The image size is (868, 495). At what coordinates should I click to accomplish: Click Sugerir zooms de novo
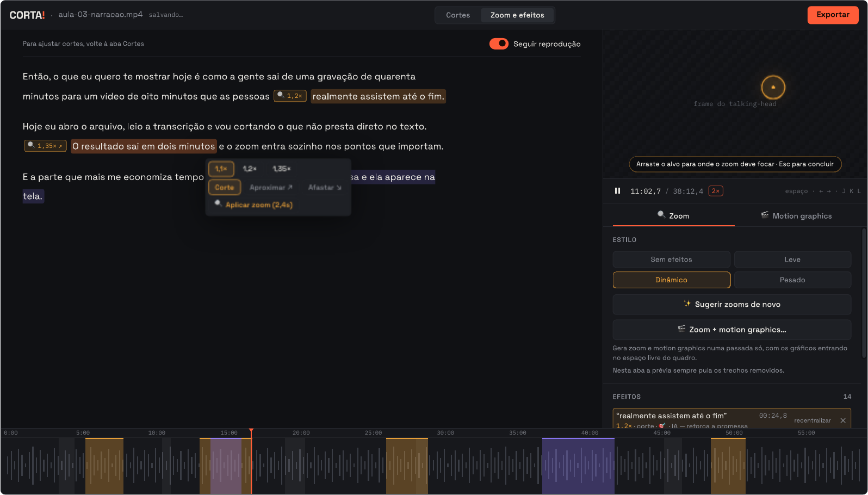point(731,305)
